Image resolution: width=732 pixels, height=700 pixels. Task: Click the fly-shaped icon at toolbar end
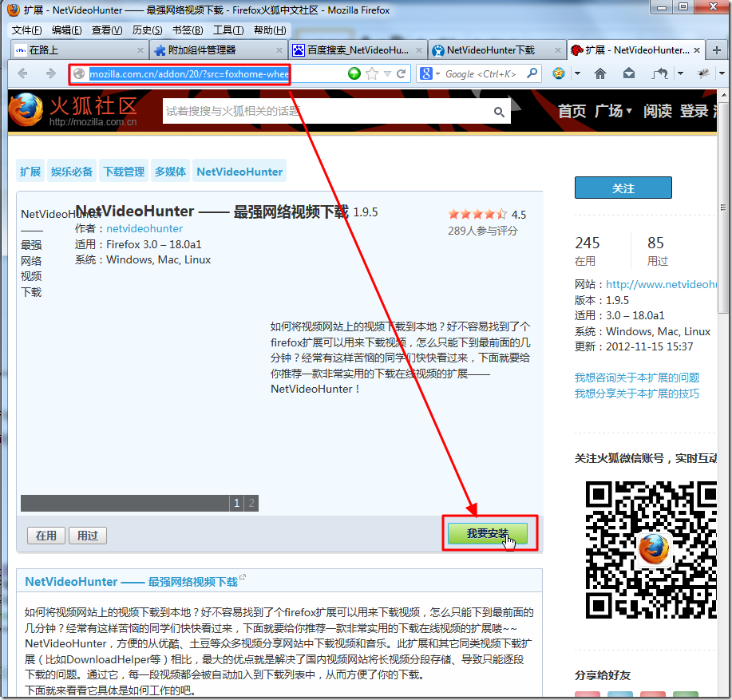point(703,73)
